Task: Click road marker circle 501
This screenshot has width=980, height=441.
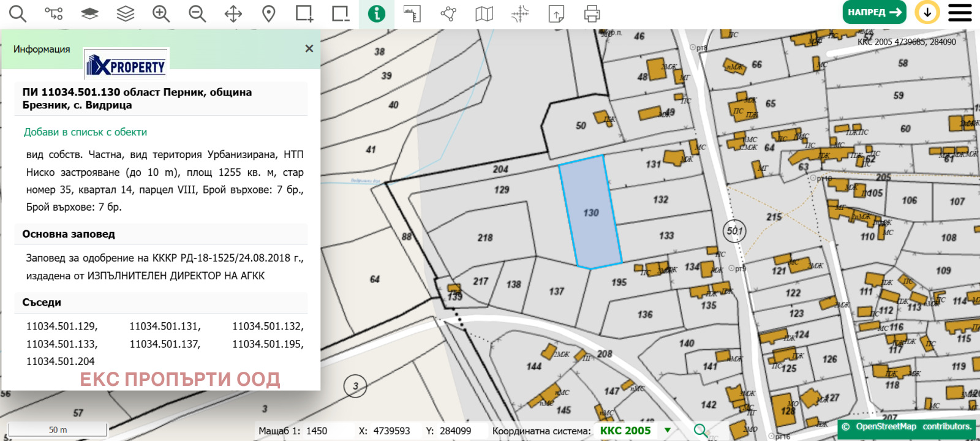Action: [x=734, y=231]
